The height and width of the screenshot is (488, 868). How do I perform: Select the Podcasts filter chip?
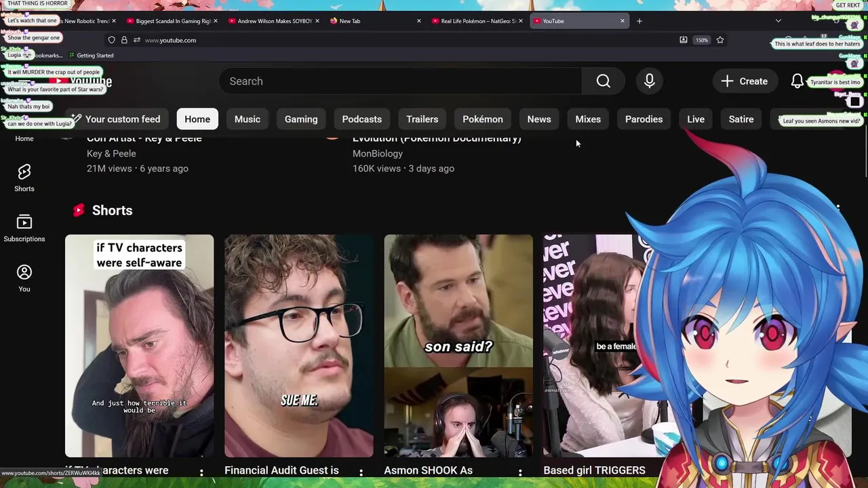tap(362, 119)
